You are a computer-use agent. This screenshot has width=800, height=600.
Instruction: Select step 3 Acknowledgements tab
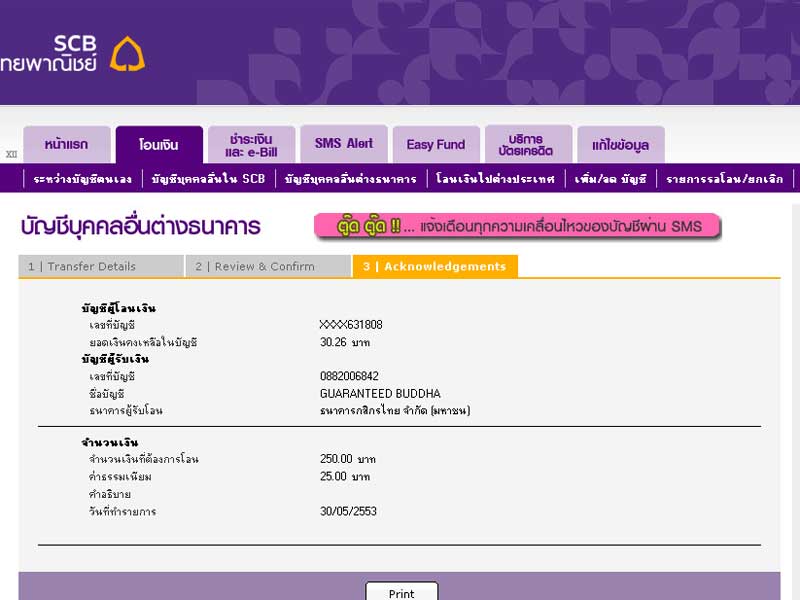tap(435, 267)
